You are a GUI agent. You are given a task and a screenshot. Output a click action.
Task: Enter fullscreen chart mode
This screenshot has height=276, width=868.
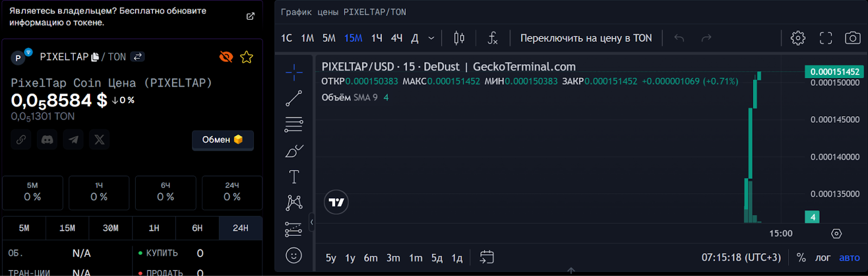point(826,38)
